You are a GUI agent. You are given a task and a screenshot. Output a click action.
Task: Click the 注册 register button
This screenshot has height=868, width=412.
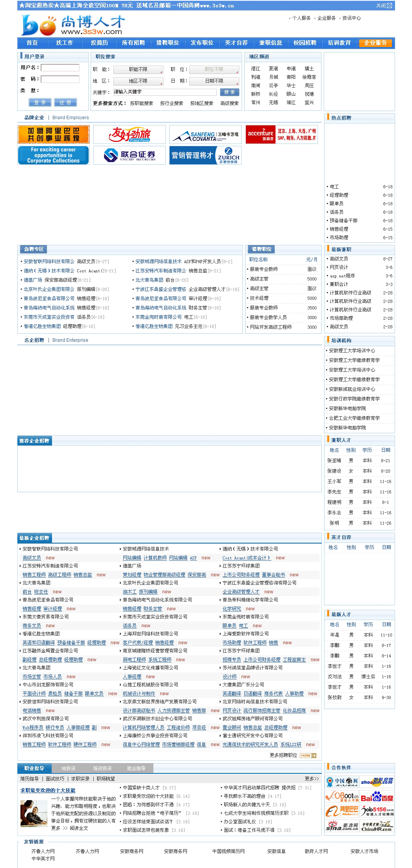tap(65, 102)
